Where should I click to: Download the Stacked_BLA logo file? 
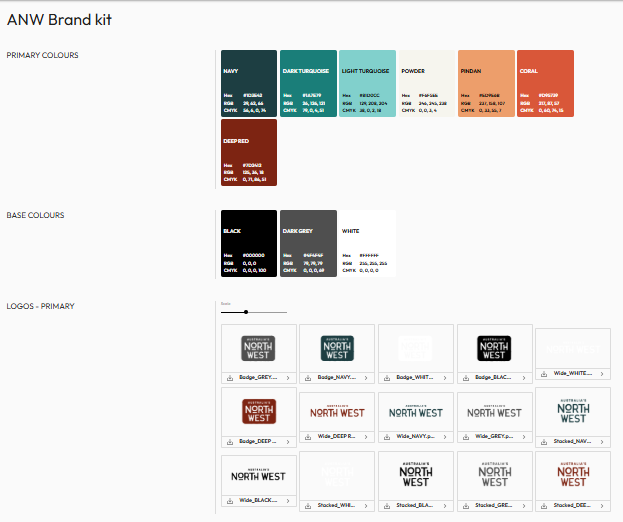tap(387, 506)
